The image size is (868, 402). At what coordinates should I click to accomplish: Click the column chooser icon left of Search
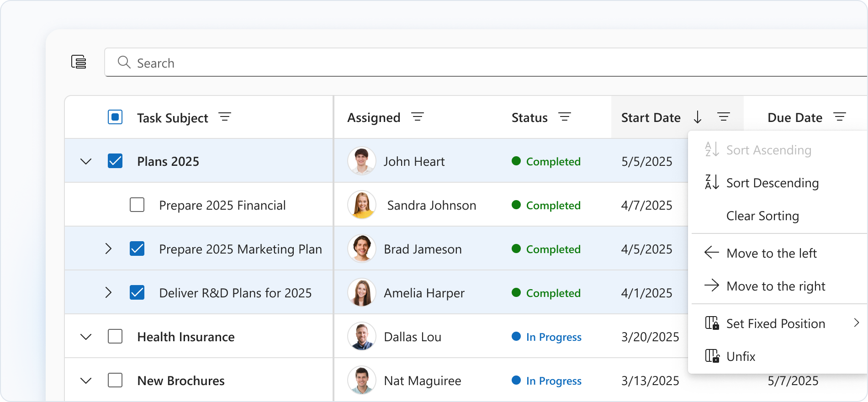(x=79, y=62)
